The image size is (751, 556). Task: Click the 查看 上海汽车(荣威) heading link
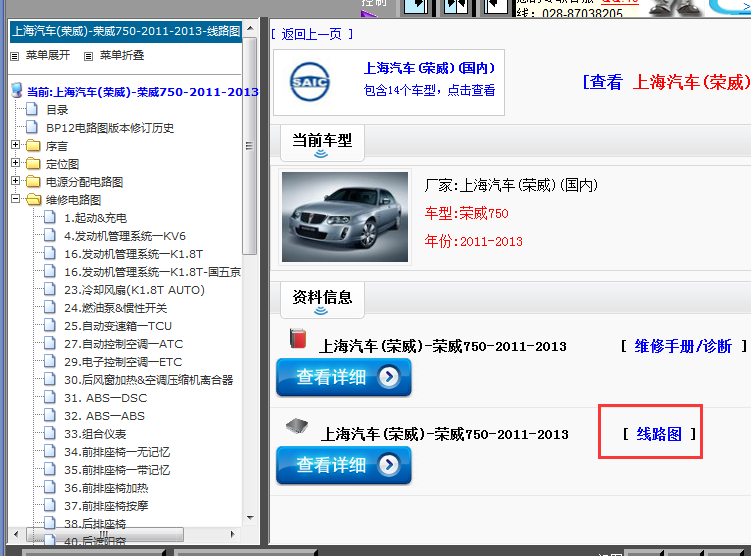click(666, 82)
